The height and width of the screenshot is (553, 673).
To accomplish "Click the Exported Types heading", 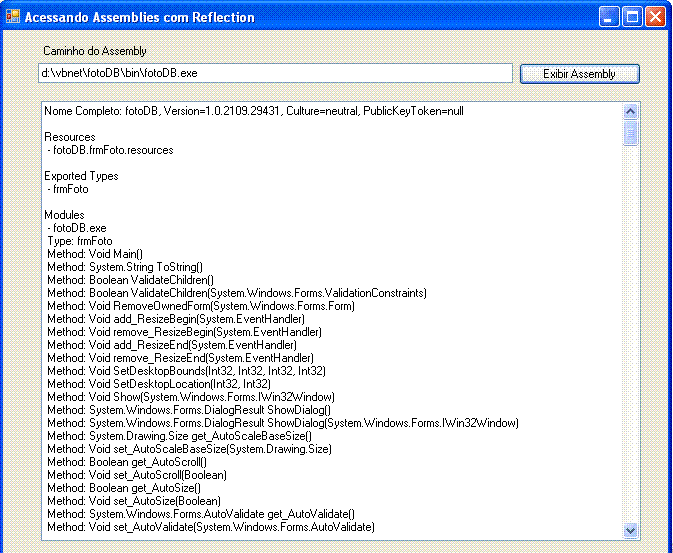I will tap(81, 176).
